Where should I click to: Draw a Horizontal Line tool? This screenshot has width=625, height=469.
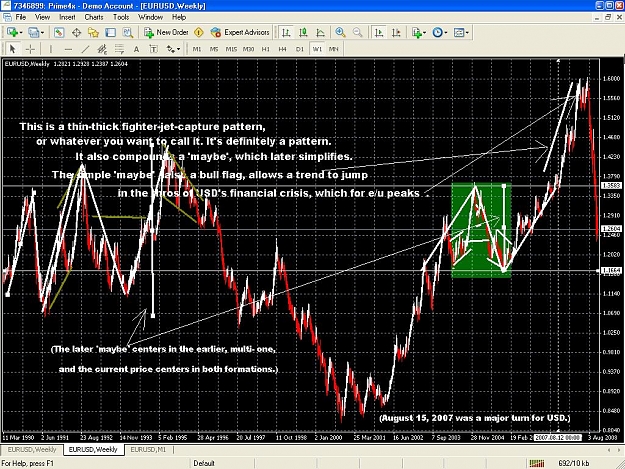(68, 49)
